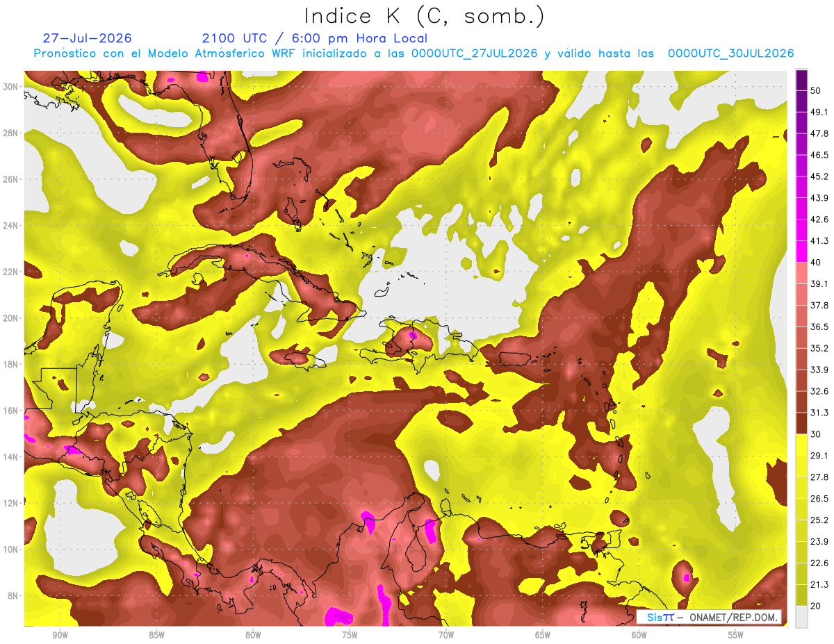The height and width of the screenshot is (644, 834).
Task: Click the colorbar value "45.2"
Action: tap(820, 176)
